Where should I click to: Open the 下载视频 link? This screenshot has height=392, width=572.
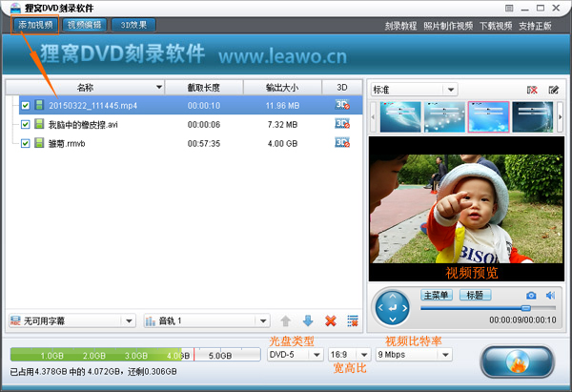click(496, 26)
